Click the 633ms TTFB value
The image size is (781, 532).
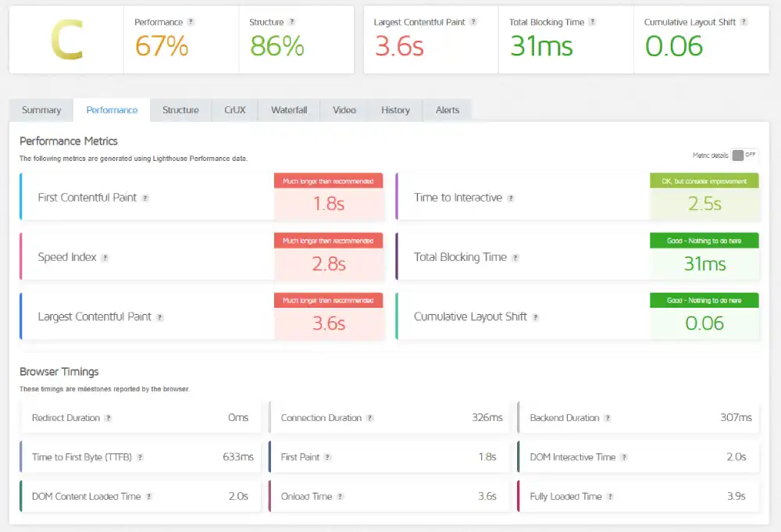[x=238, y=457]
